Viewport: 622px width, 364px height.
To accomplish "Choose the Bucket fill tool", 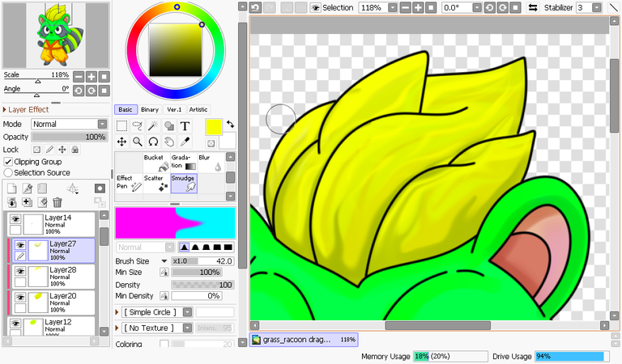I will pyautogui.click(x=156, y=163).
